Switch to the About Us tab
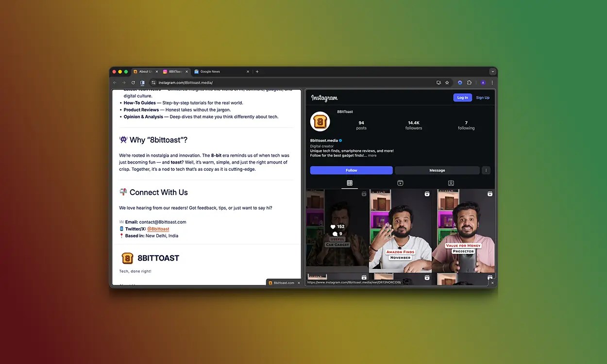 click(x=144, y=71)
